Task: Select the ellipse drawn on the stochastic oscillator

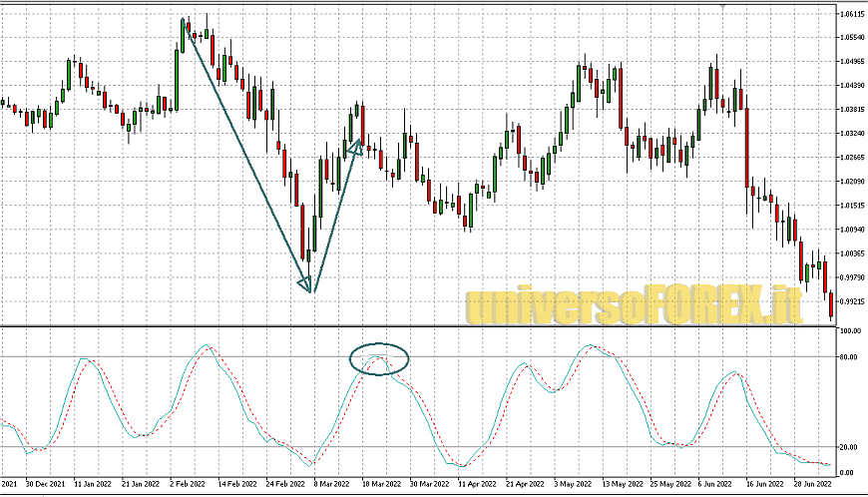Action: tap(379, 358)
